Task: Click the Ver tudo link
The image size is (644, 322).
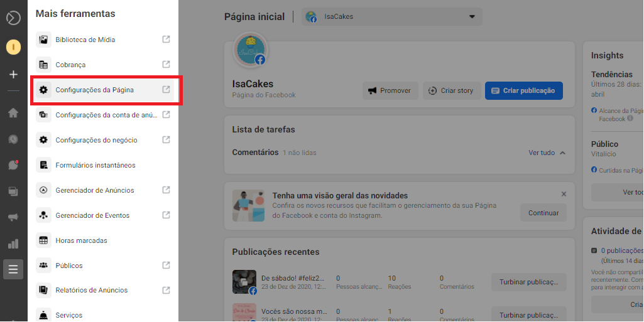Action: pyautogui.click(x=542, y=153)
